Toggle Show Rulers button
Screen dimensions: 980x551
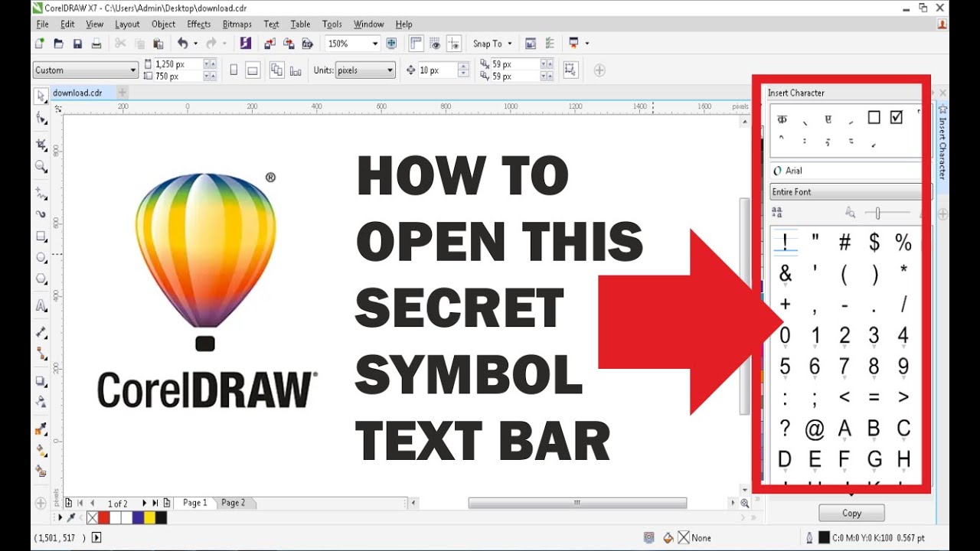coord(416,44)
